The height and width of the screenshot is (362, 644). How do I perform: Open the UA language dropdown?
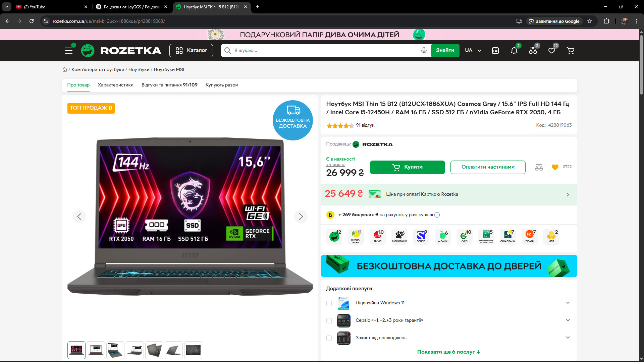click(473, 51)
